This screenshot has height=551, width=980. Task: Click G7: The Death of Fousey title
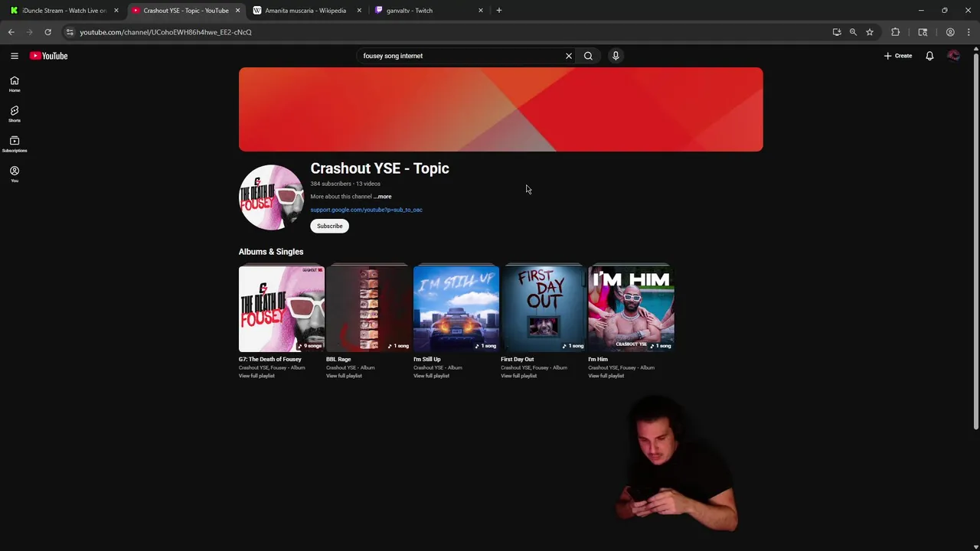click(x=270, y=359)
